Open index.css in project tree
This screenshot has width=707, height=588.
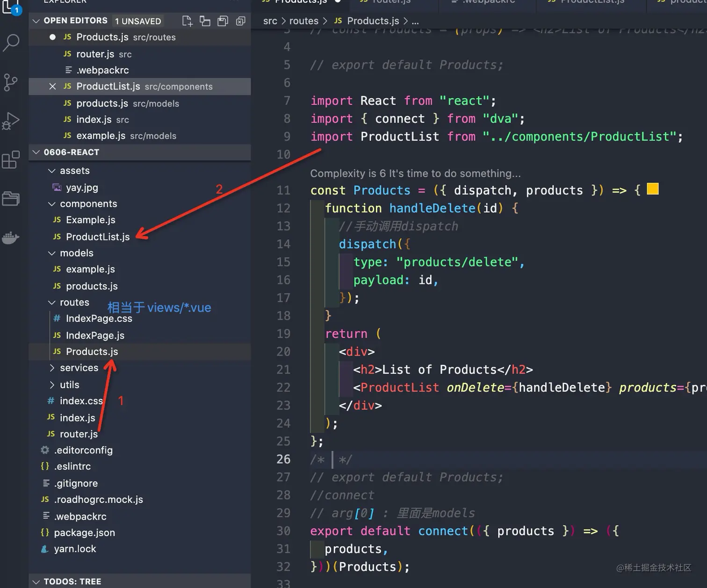[x=140, y=401]
